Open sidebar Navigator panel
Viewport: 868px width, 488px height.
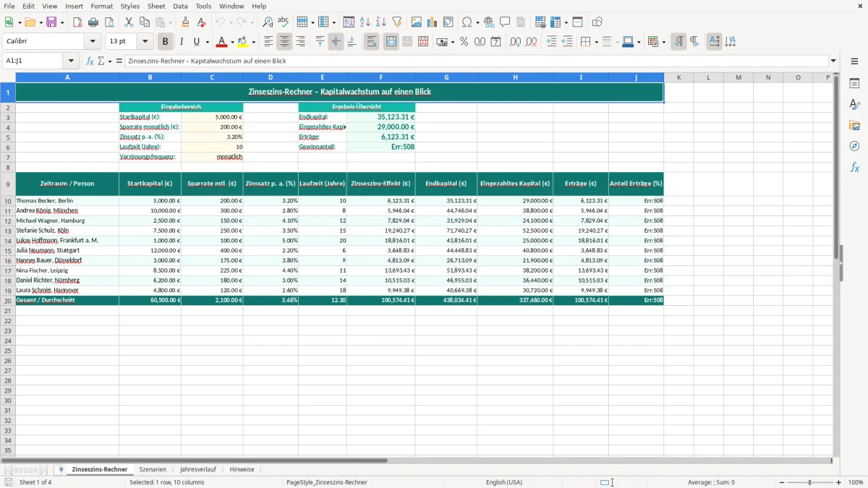854,147
